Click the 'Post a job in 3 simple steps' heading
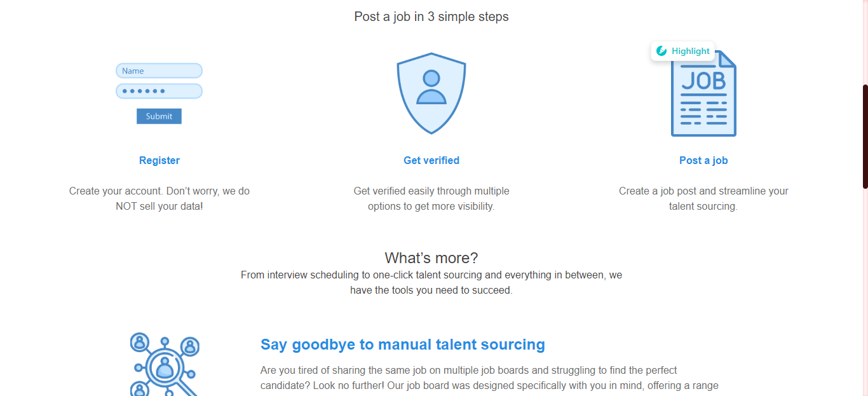Viewport: 868px width, 396px height. [x=431, y=17]
